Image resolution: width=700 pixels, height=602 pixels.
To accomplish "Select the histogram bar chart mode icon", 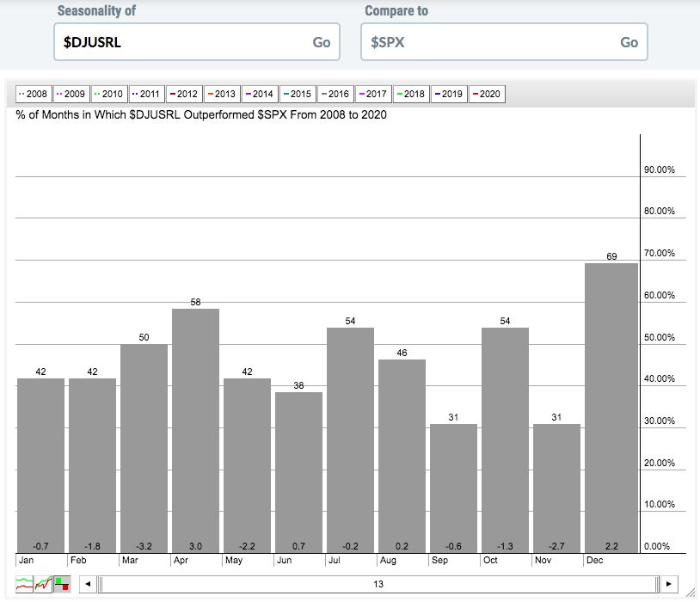I will pyautogui.click(x=61, y=584).
